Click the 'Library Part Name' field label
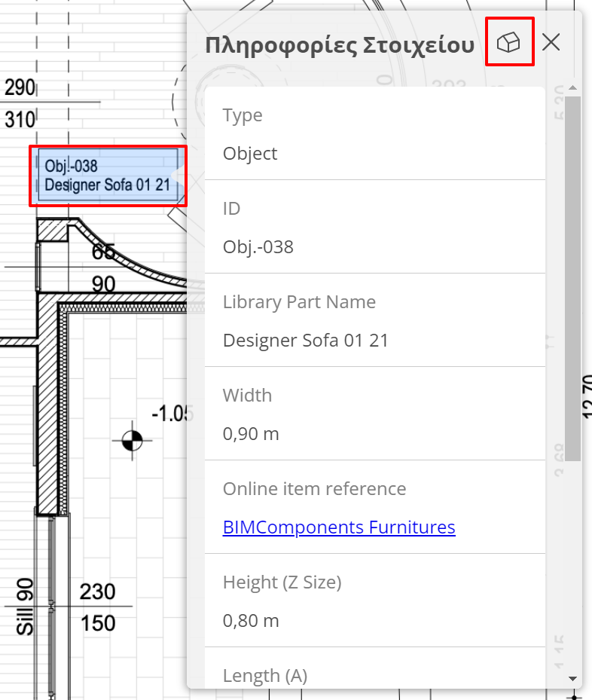Image resolution: width=592 pixels, height=700 pixels. click(x=299, y=302)
